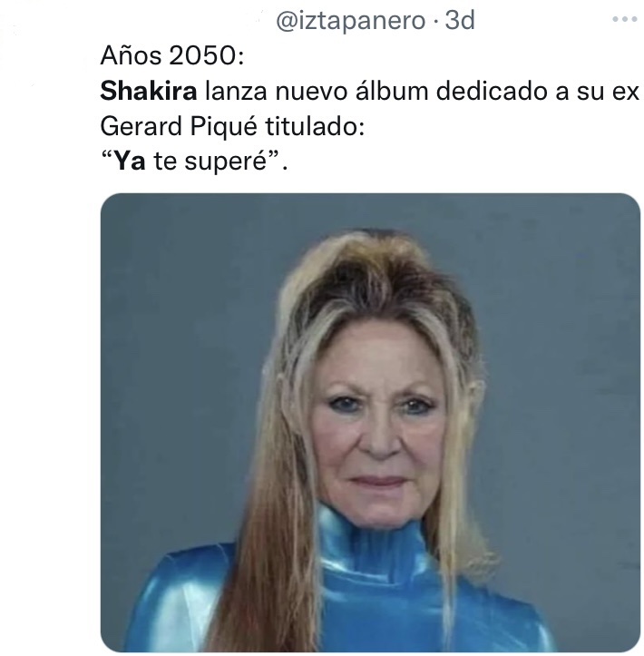Click the surname "Piqué" in the tweet
Image resolution: width=644 pixels, height=656 pixels.
coord(223,126)
